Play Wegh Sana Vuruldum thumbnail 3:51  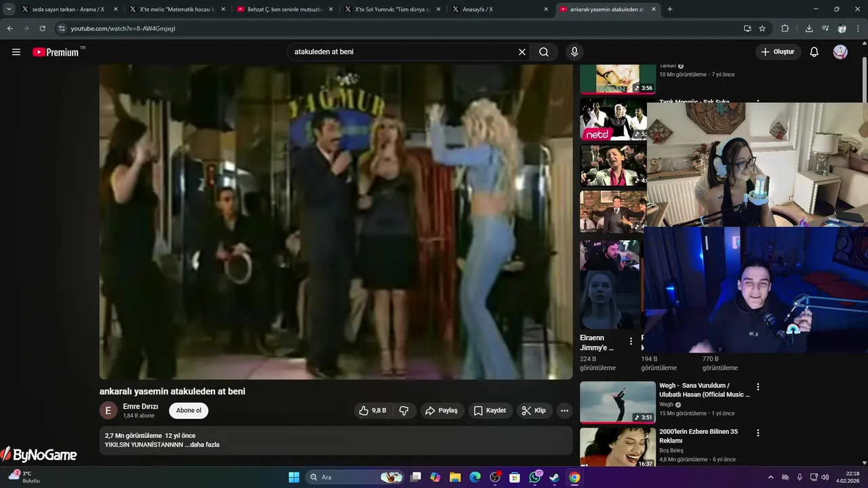click(618, 403)
